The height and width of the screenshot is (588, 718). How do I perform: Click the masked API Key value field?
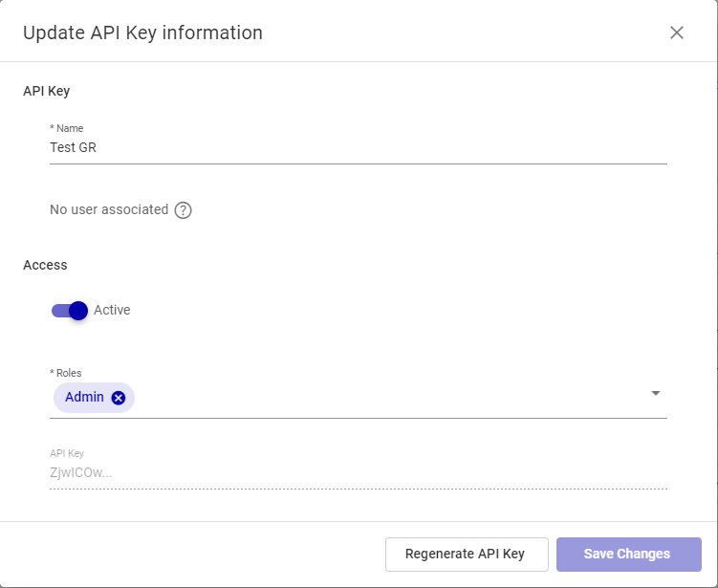pos(358,472)
